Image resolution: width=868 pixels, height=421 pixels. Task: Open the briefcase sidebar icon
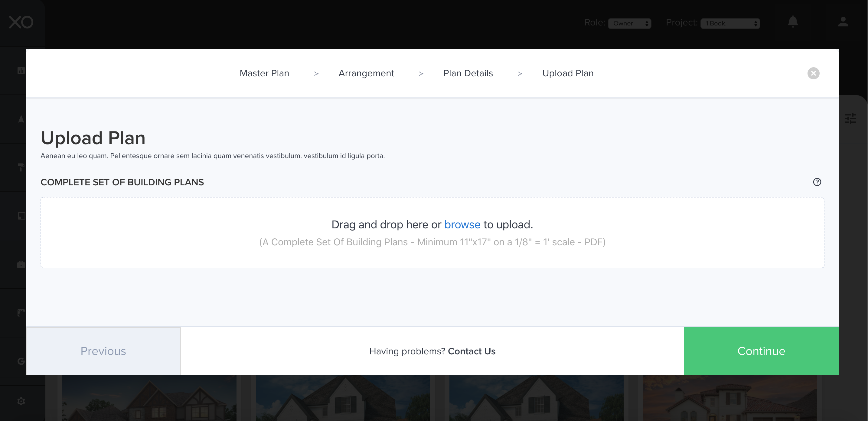pos(21,264)
